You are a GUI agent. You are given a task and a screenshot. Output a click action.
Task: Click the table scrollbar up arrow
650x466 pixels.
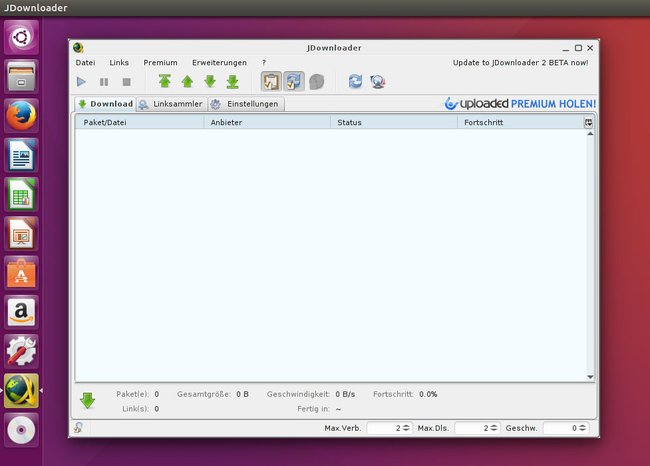pos(590,134)
